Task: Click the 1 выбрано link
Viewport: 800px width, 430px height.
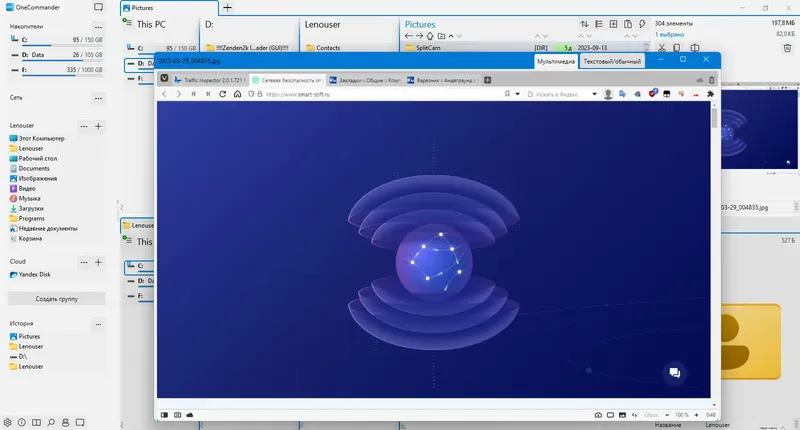Action: pos(669,34)
